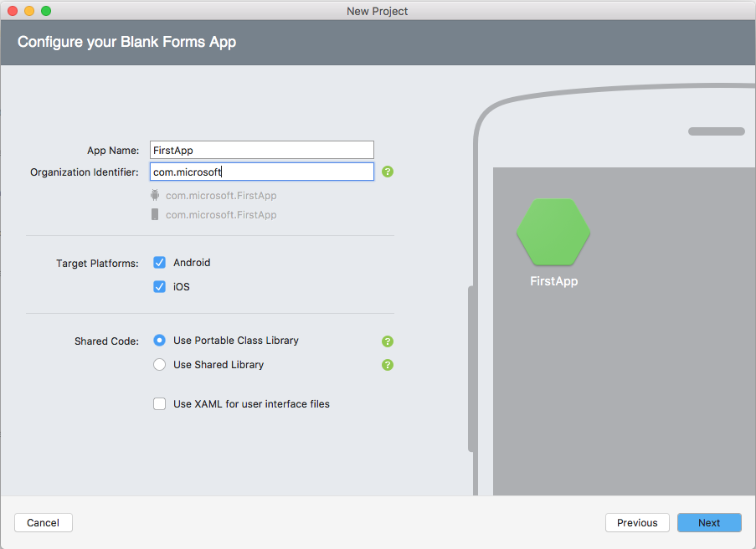
Task: Click the App Name text field
Action: pos(262,150)
